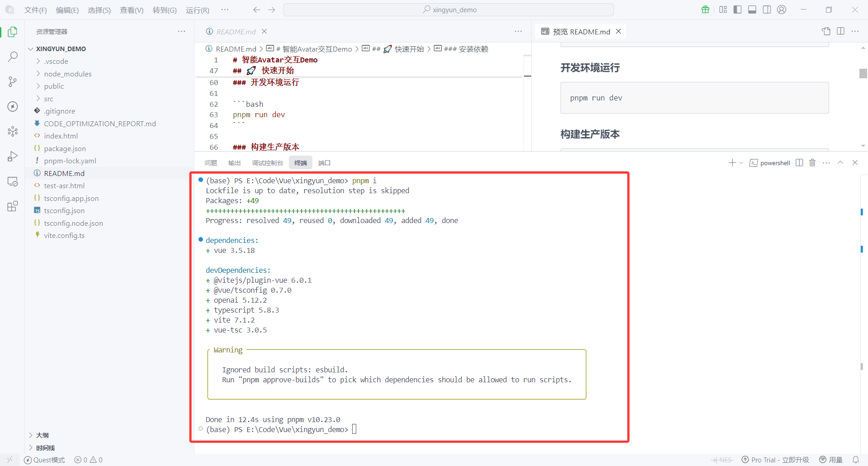Viewport: 868px width, 466px height.
Task: Open the notifications bell in status bar
Action: pyautogui.click(x=855, y=460)
